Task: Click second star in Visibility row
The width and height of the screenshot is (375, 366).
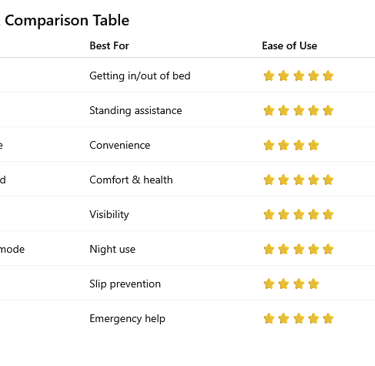Action: 284,214
